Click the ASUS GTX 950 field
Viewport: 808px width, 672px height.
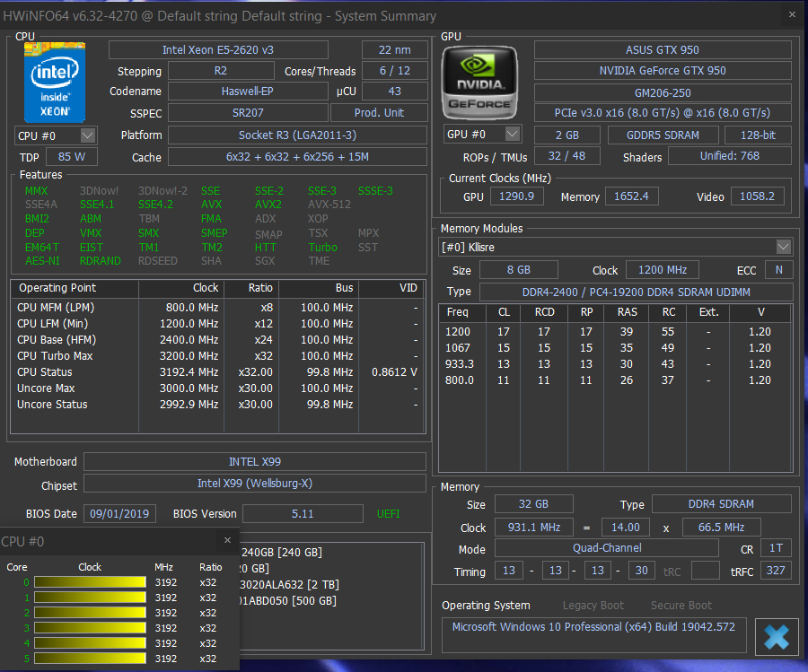pyautogui.click(x=663, y=50)
